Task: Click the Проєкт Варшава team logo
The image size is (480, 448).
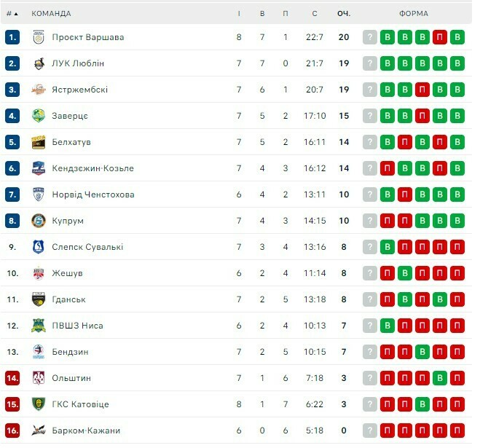Action: coord(39,37)
